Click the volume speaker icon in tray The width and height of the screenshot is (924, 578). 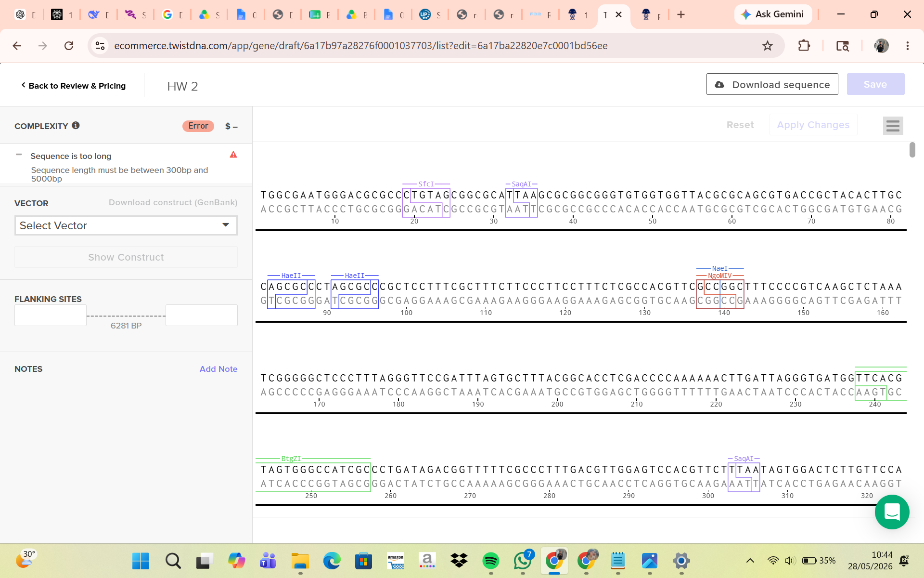pyautogui.click(x=789, y=561)
